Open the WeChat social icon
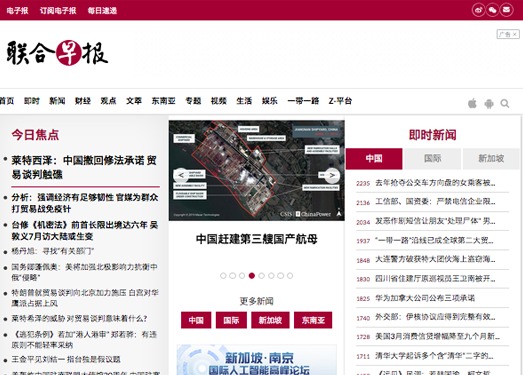This screenshot has height=375, width=523. (x=492, y=10)
